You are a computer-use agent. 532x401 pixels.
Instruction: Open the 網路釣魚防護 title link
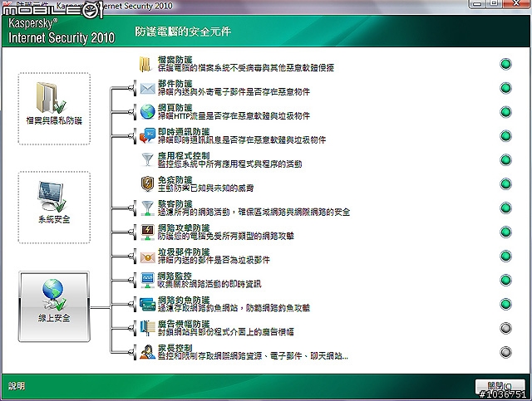click(184, 300)
